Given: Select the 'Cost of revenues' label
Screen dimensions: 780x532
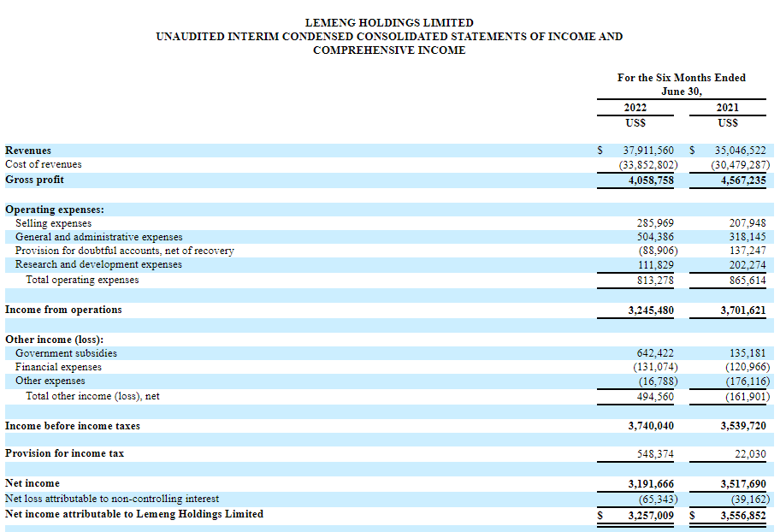Looking at the screenshot, I should (44, 164).
